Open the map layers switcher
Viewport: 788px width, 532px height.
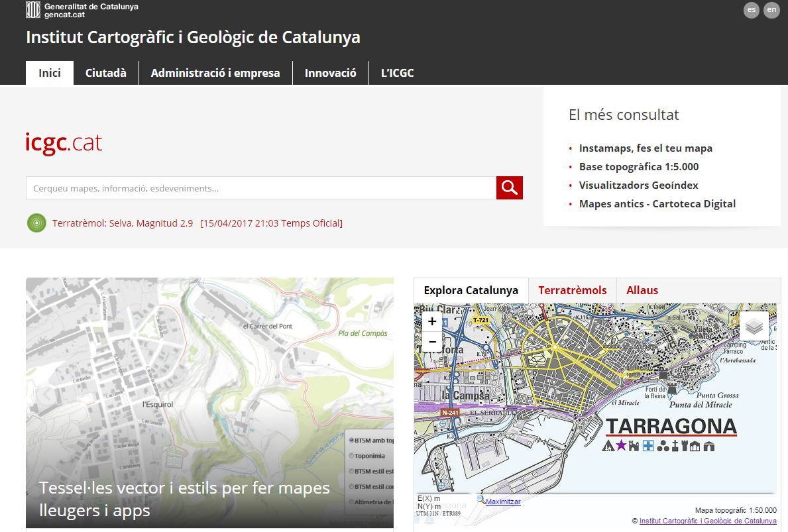point(754,327)
